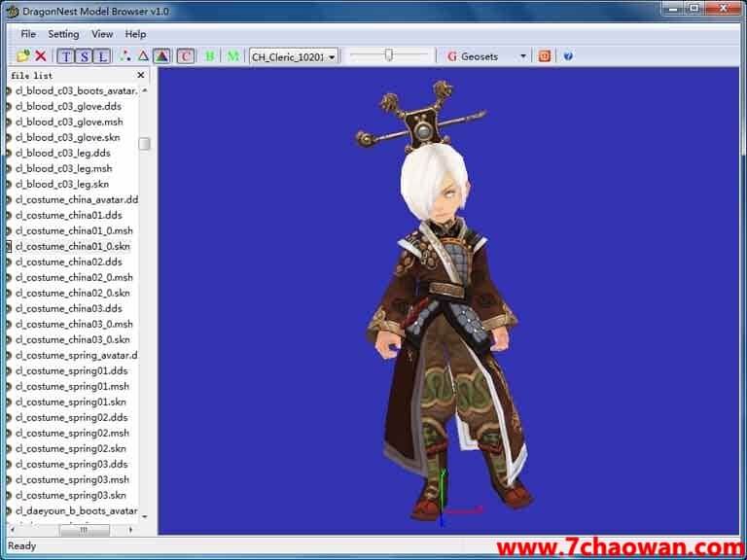The width and height of the screenshot is (747, 560).
Task: Click the green M toolbar icon
Action: coord(233,56)
